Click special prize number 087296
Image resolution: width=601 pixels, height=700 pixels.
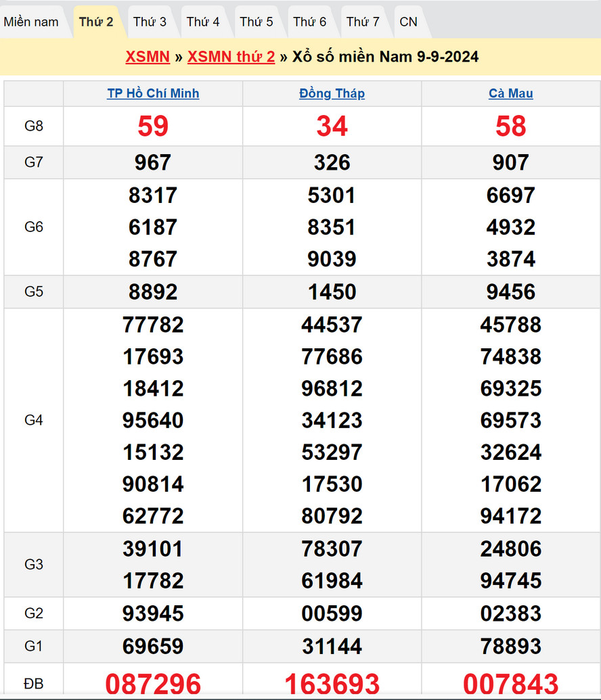click(x=153, y=684)
